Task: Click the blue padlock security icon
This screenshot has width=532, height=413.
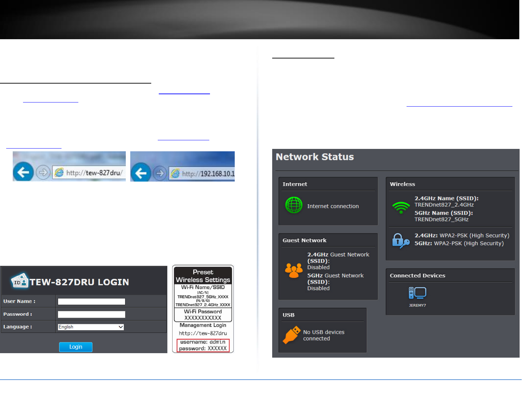Action: 400,240
